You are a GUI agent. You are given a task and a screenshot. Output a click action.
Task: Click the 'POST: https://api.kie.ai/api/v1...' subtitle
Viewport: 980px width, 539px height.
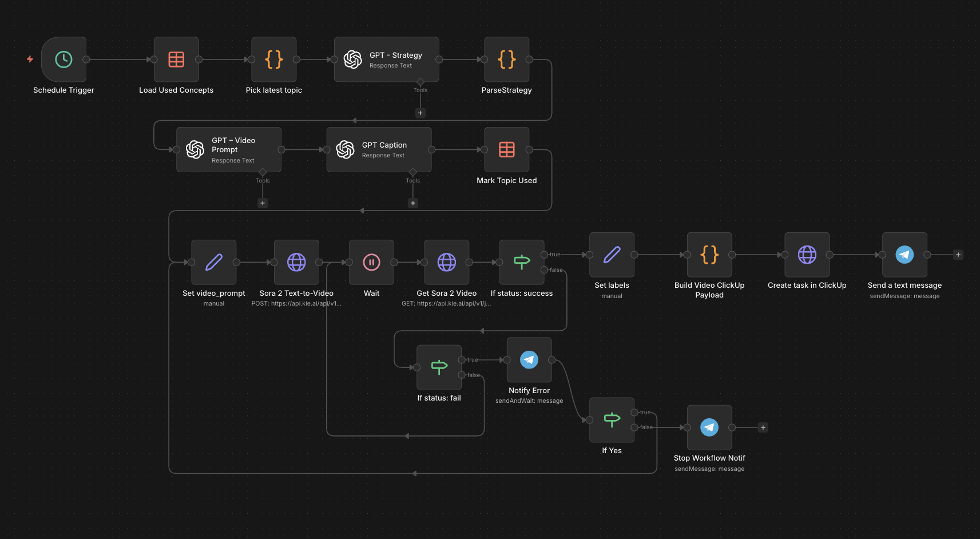296,303
